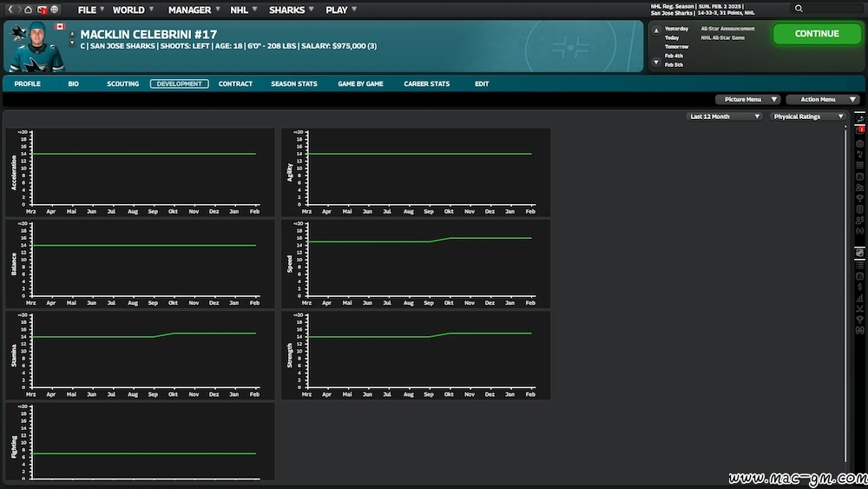Click Macklin Celebrini's player portrait
868x489 pixels.
click(x=37, y=48)
